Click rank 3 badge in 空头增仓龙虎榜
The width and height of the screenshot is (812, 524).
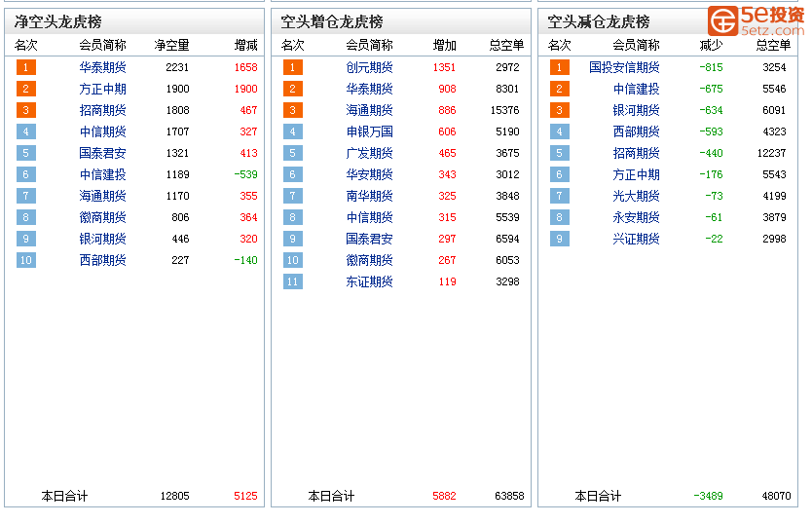tap(293, 110)
